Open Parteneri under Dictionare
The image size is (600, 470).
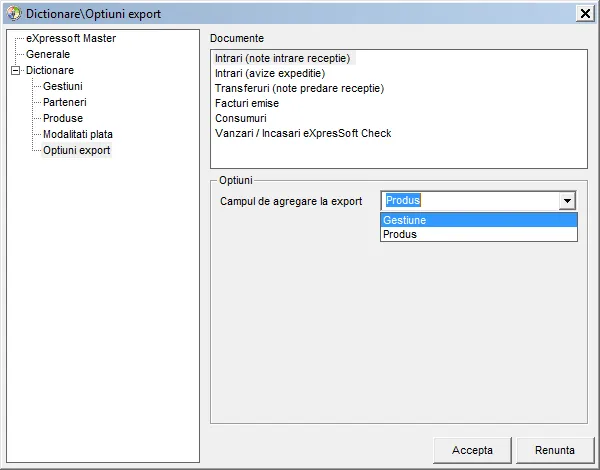tap(65, 103)
